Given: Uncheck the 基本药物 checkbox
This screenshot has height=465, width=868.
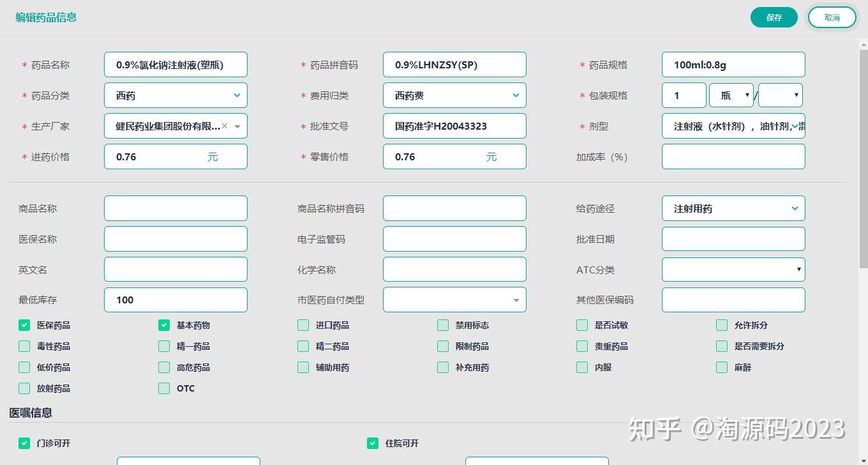Looking at the screenshot, I should 163,324.
